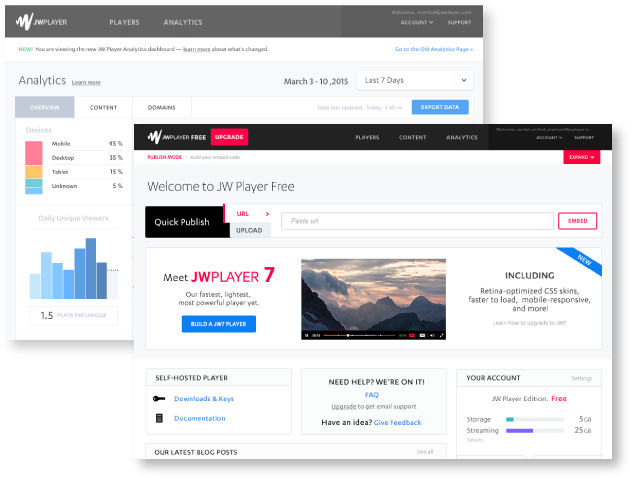Click the blue NEW corner ribbon
Image resolution: width=631 pixels, height=478 pixels.
(582, 261)
